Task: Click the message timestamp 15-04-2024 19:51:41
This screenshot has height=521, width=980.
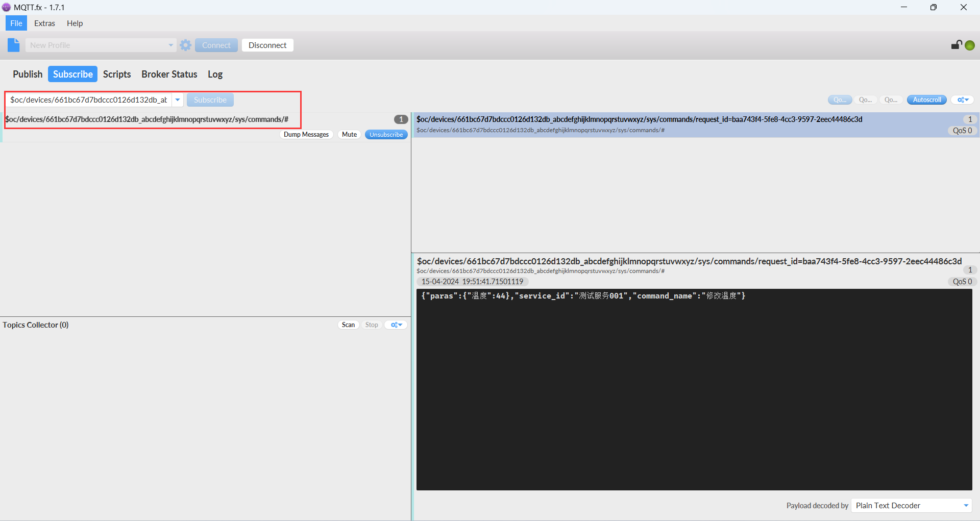Action: point(472,282)
